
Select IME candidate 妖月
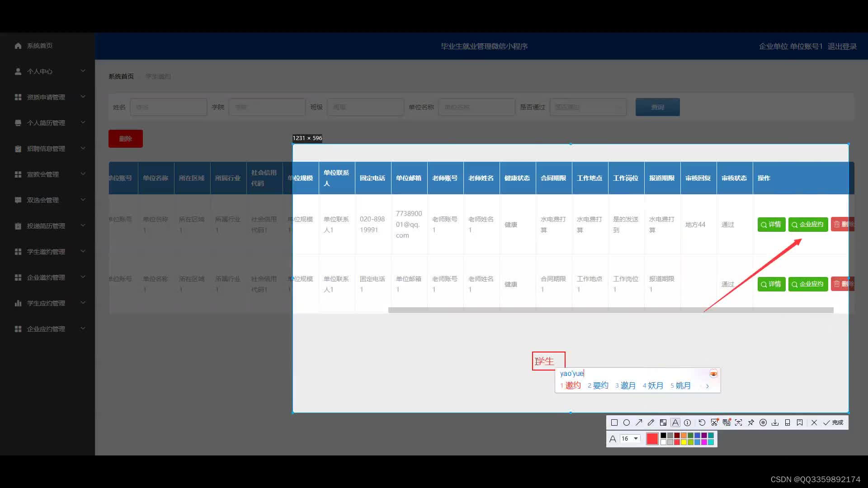tap(653, 385)
